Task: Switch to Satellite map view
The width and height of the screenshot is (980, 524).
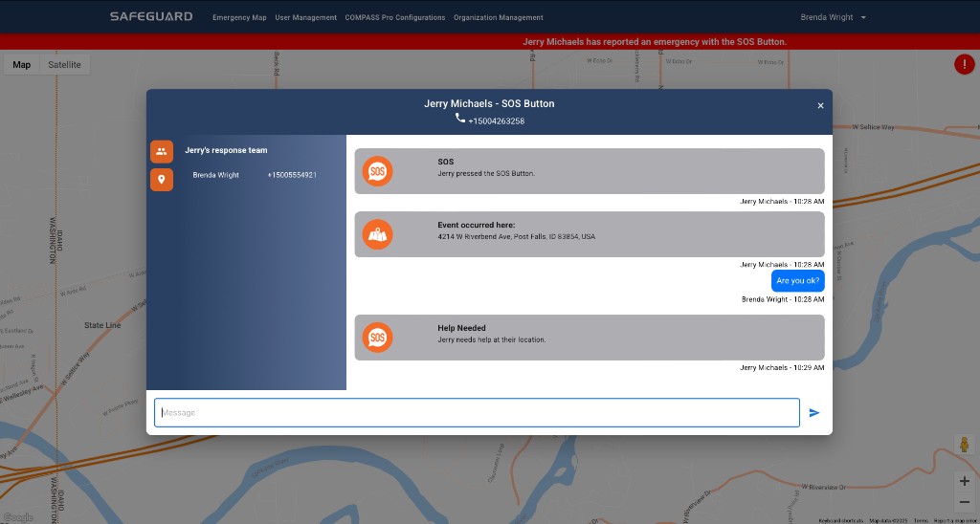Action: [64, 65]
